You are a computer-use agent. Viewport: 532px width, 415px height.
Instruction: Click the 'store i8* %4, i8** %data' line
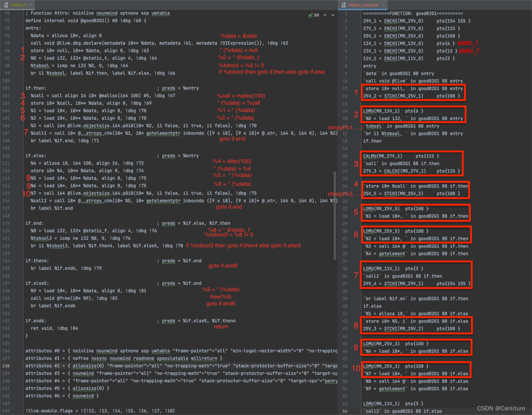[87, 171]
